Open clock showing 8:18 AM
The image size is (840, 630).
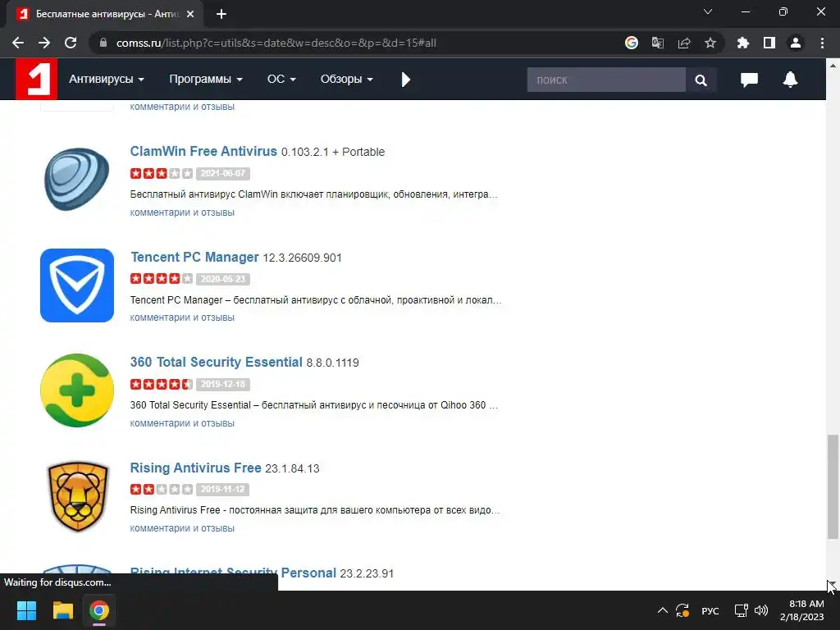click(x=801, y=610)
